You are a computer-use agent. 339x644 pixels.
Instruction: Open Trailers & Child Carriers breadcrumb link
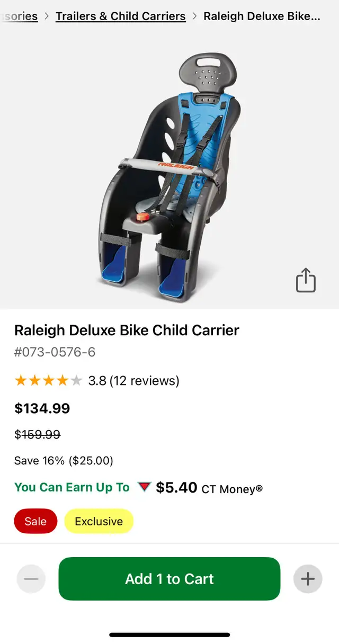121,16
